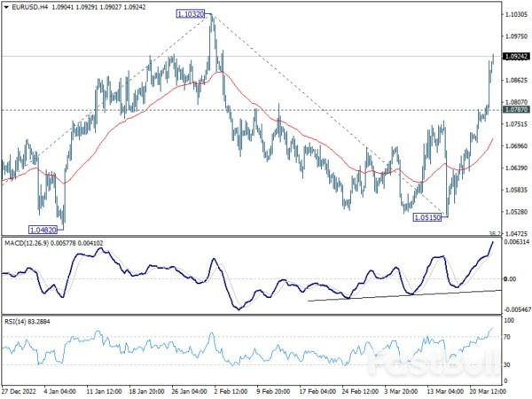Viewport: 532px width, 399px height.
Task: Select the 1.07870 horizontal level tag
Action: (x=516, y=110)
